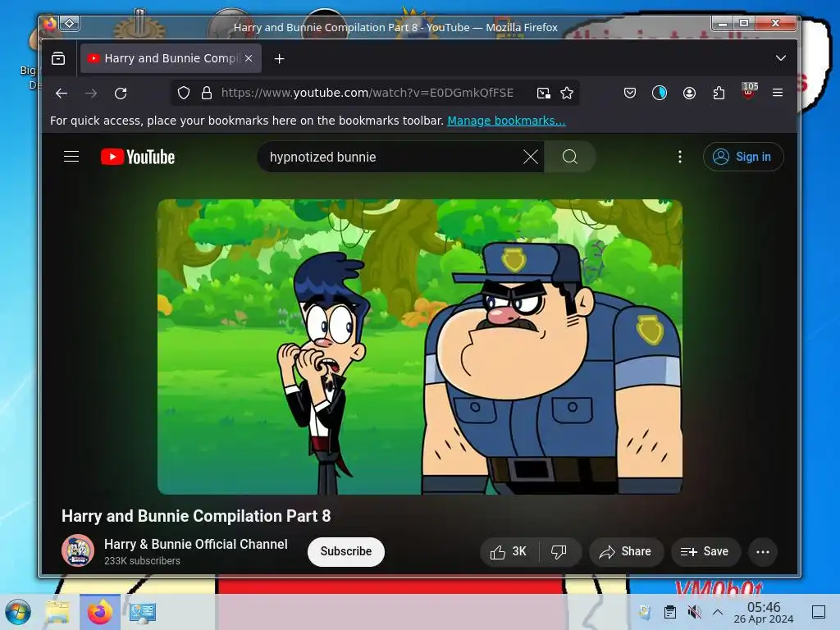Viewport: 840px width, 630px height.
Task: Clear the YouTube search query
Action: [x=531, y=157]
